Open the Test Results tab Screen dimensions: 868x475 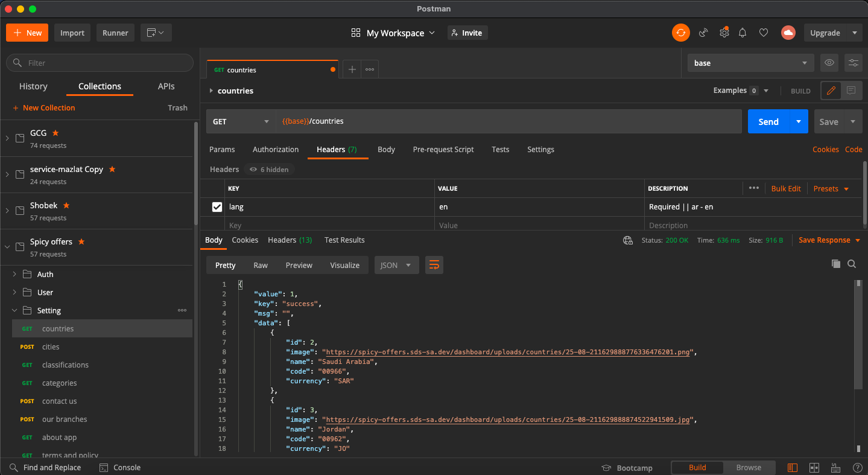(344, 240)
